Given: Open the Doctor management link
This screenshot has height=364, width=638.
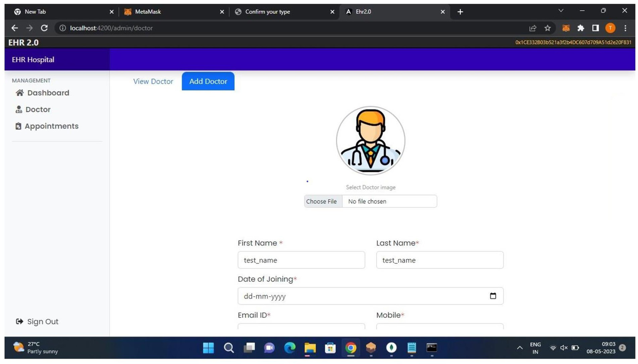Looking at the screenshot, I should point(37,109).
